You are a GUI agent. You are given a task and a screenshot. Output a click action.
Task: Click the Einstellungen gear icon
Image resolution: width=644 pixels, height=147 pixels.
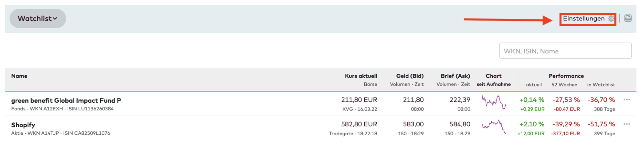click(611, 19)
